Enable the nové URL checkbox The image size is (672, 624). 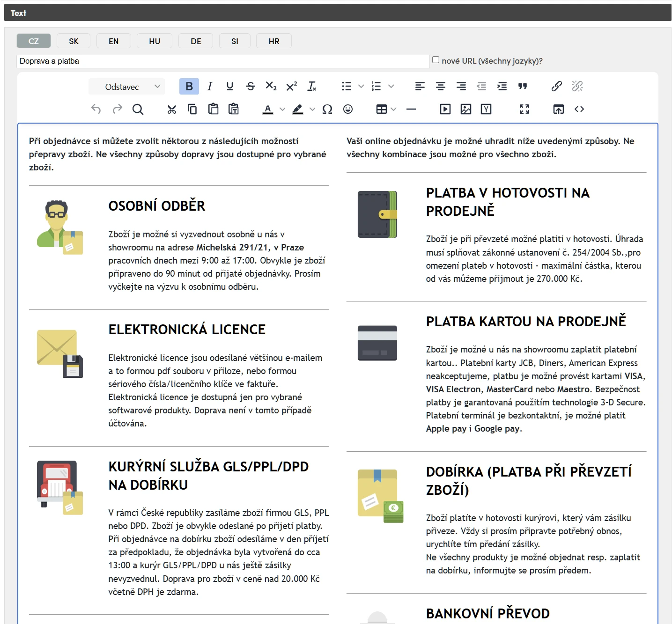tap(436, 60)
